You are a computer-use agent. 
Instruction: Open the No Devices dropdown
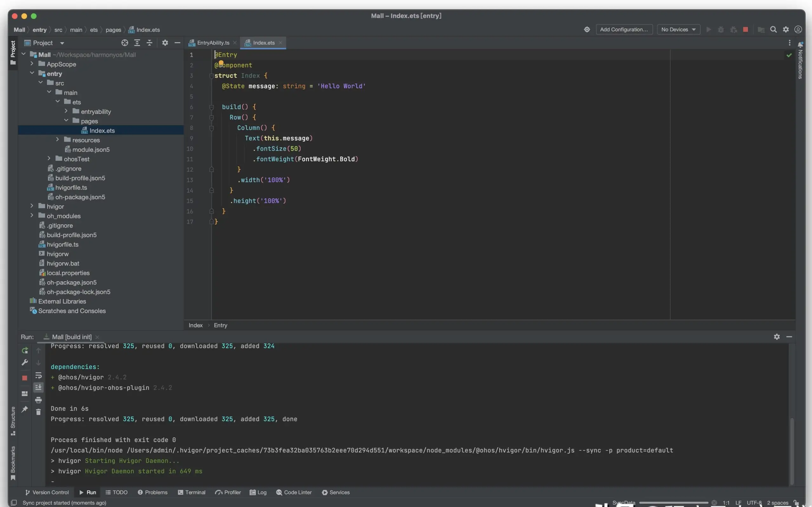pyautogui.click(x=678, y=29)
